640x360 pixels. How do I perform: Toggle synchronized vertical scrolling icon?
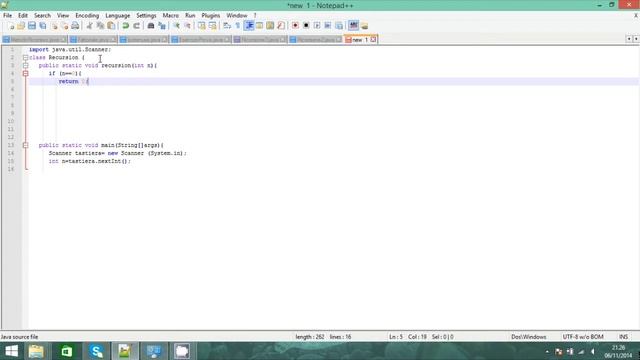click(x=202, y=26)
